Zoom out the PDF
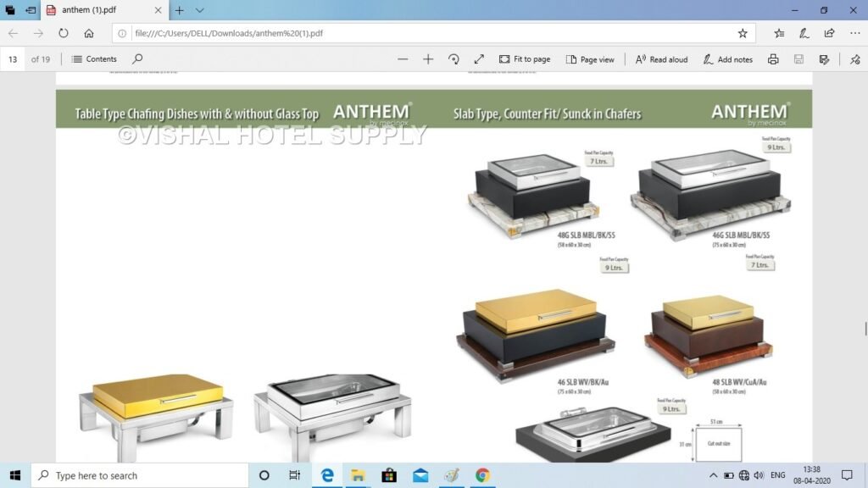This screenshot has height=488, width=868. pos(403,59)
